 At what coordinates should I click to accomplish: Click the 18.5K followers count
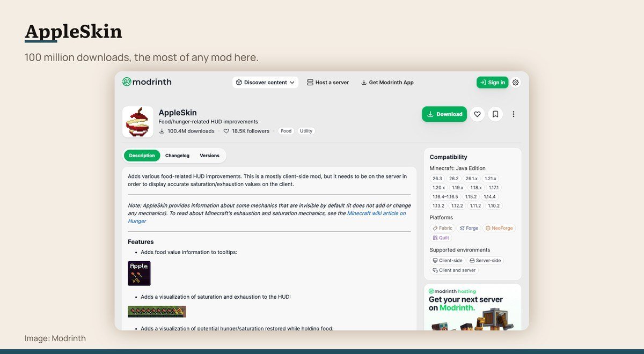coord(246,131)
